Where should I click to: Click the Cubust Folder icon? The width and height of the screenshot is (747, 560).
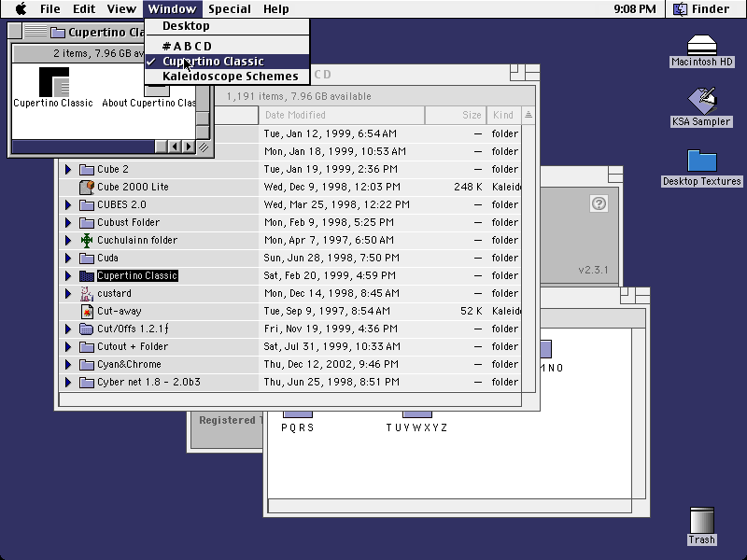tap(87, 222)
